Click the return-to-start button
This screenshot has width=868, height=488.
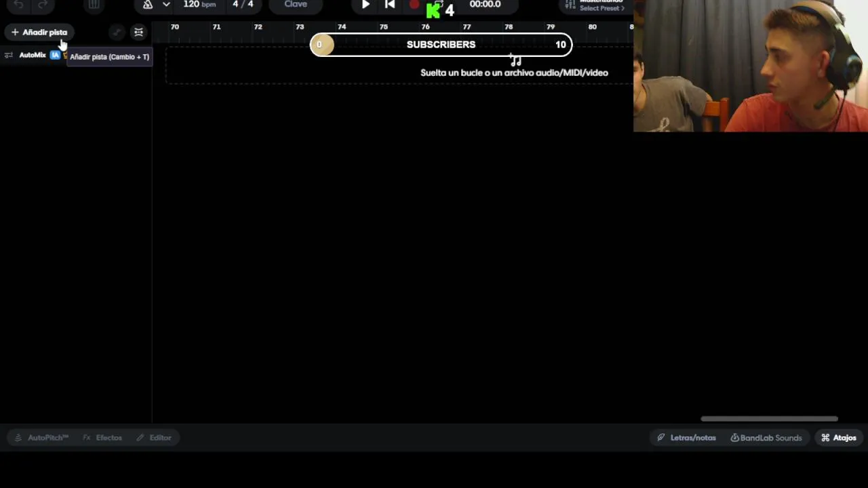tap(390, 5)
